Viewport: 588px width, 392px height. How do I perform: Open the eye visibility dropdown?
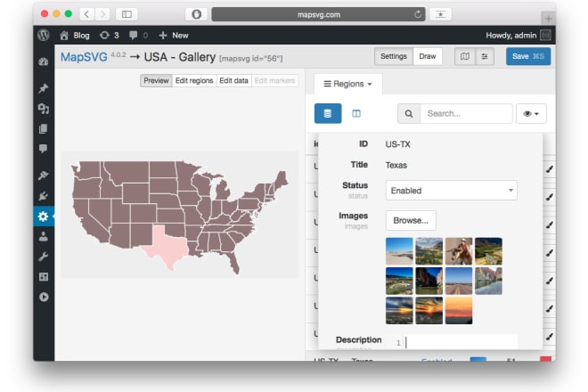coord(531,113)
